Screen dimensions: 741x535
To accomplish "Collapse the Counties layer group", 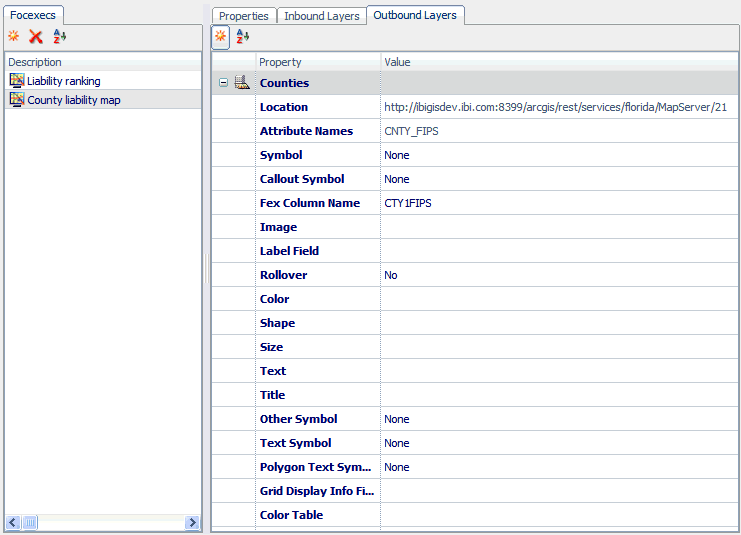I will point(224,83).
